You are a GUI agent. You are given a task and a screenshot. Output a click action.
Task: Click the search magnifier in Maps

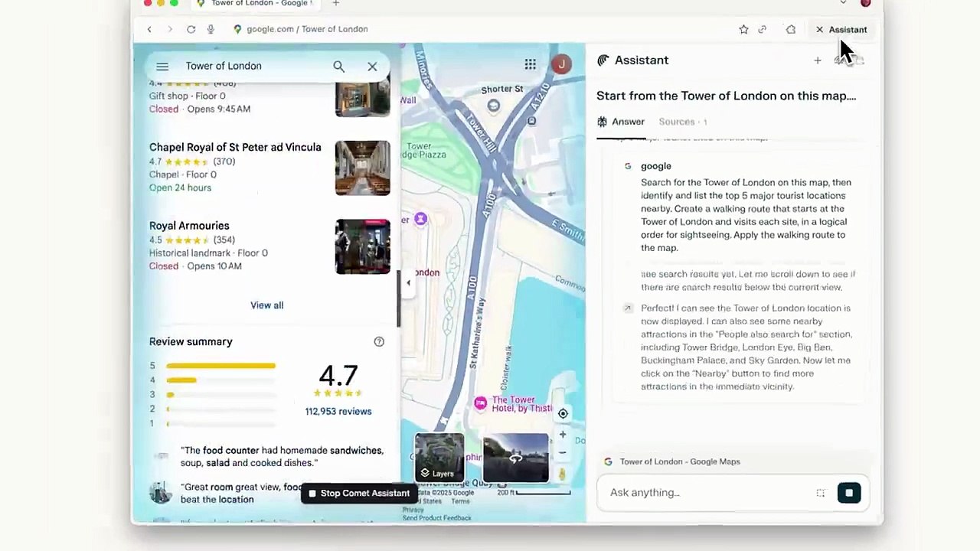pos(338,67)
